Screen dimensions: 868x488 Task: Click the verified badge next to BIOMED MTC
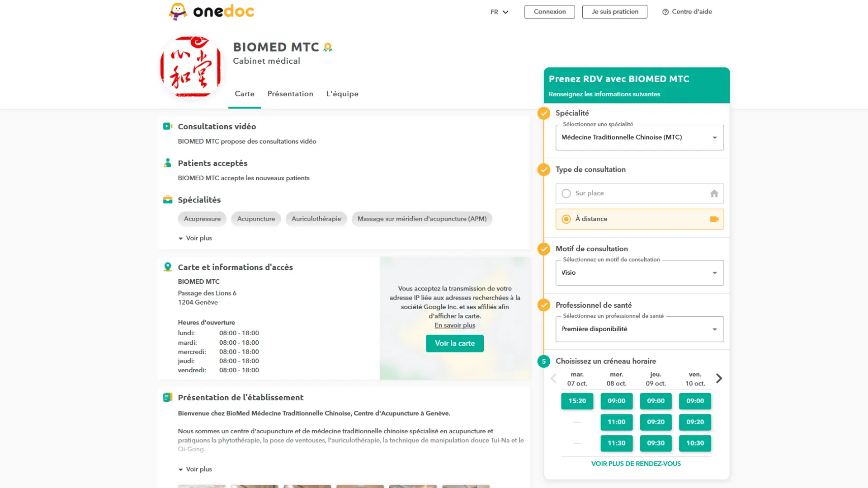click(x=328, y=47)
